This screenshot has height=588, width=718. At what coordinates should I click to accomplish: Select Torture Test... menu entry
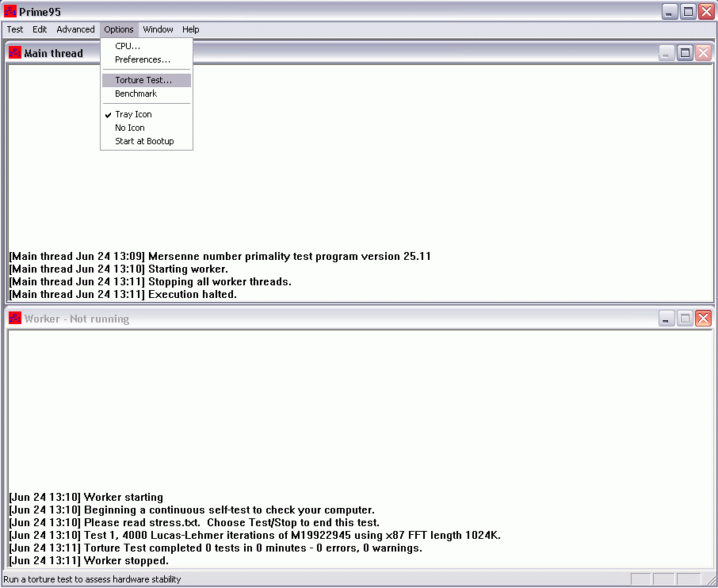pyautogui.click(x=147, y=80)
